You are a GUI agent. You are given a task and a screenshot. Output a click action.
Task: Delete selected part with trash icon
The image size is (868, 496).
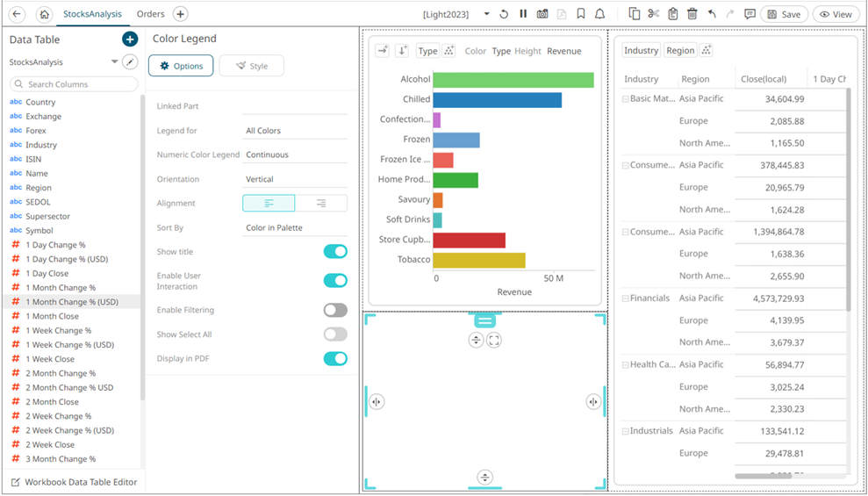coord(692,14)
